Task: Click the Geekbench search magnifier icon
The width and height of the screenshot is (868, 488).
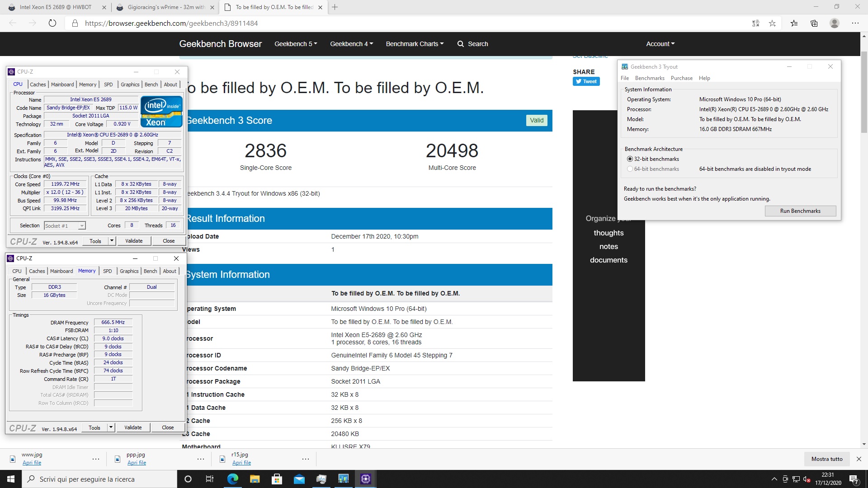Action: (461, 44)
